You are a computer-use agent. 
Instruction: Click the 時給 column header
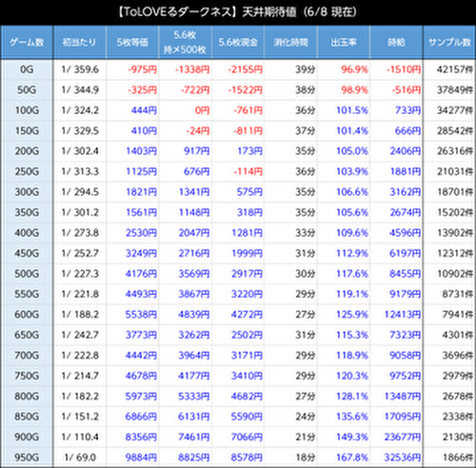396,42
